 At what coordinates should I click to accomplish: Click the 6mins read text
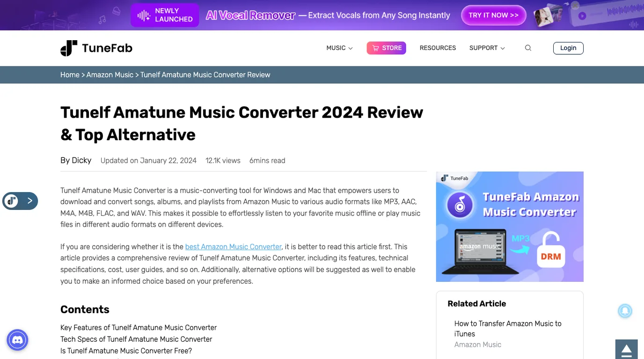coord(267,161)
